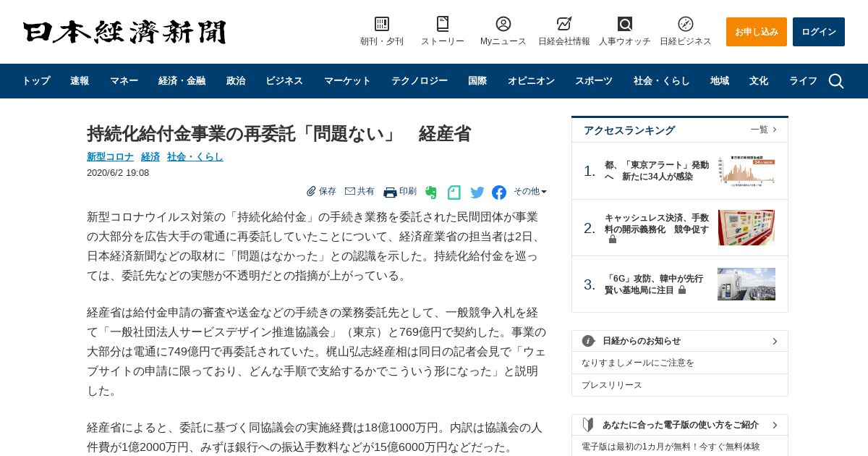Open the 日経会社情報 chart icon
Image resolution: width=868 pixels, height=456 pixels.
pos(564,24)
